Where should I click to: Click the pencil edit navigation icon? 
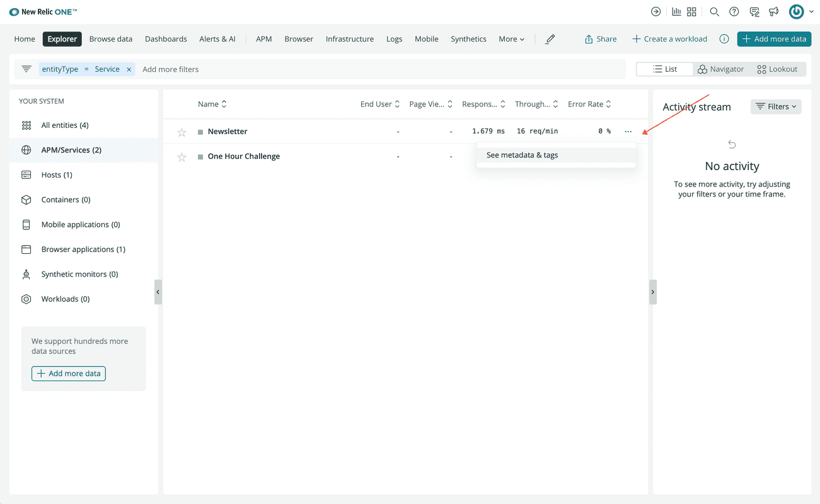click(x=550, y=39)
